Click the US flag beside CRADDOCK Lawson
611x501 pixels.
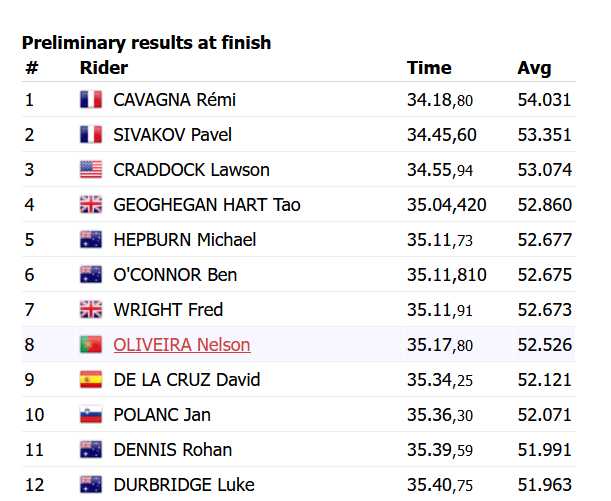pyautogui.click(x=91, y=170)
